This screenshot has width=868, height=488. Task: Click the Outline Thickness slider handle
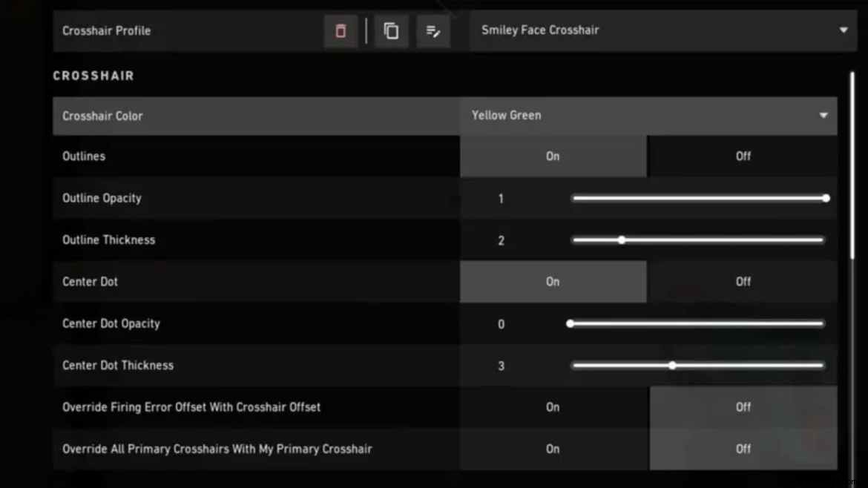tap(621, 240)
